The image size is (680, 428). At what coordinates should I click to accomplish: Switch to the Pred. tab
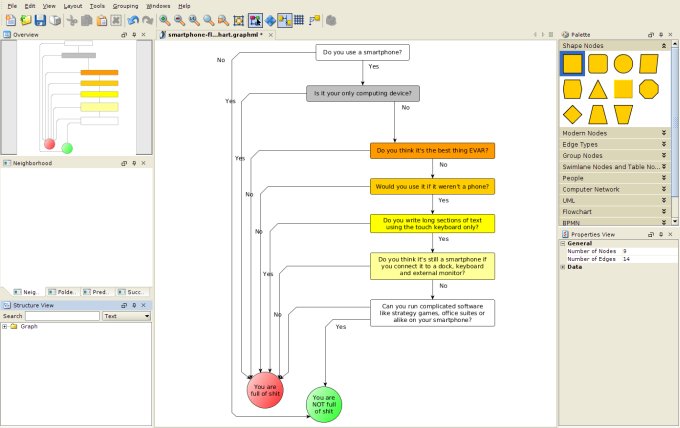click(99, 292)
